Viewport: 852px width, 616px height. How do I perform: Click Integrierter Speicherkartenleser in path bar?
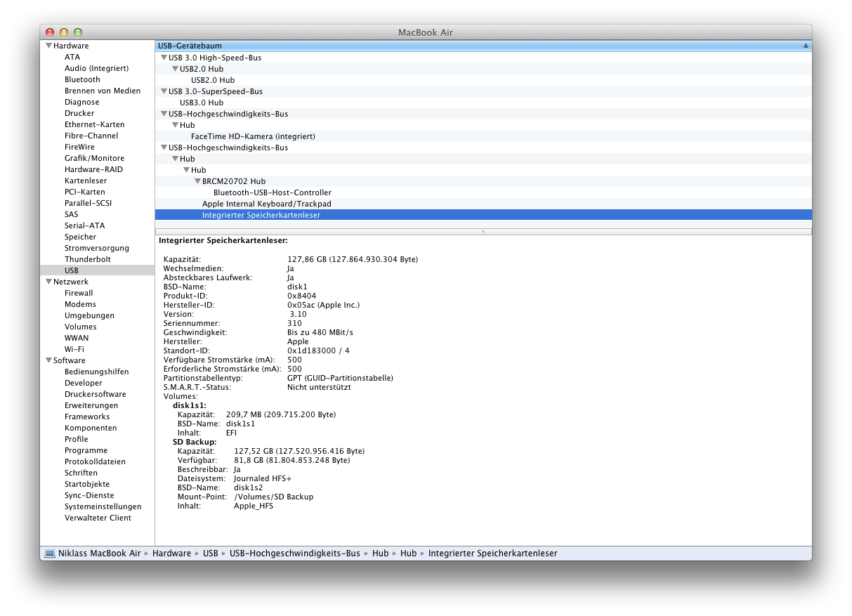click(492, 553)
